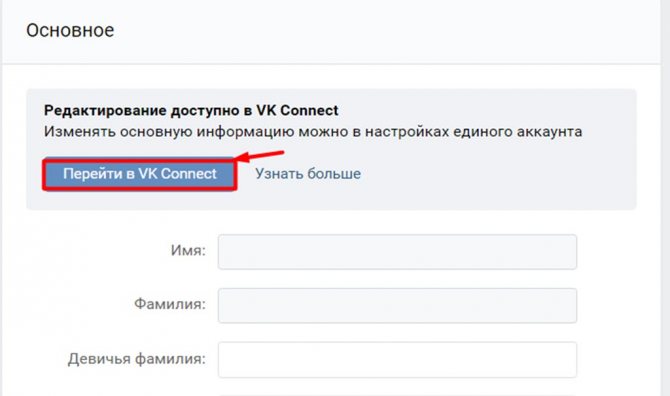This screenshot has width=670, height=396.
Task: Click the divider line under Основное header
Action: tap(332, 64)
